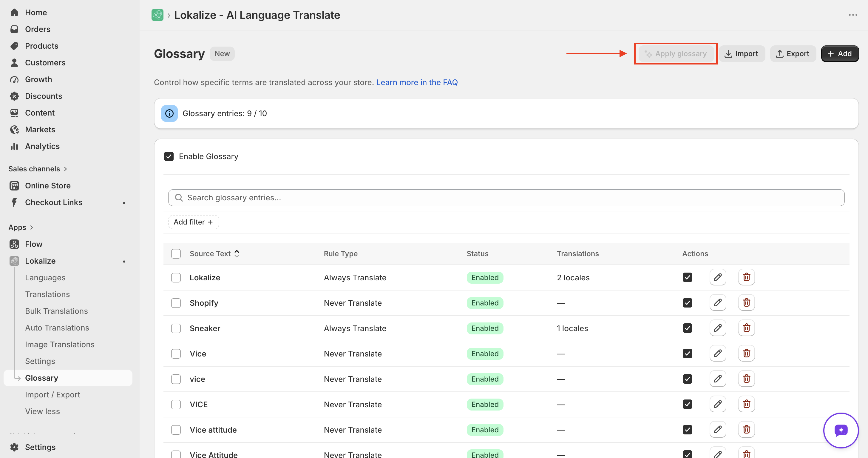Open the Languages submenu item

pos(45,278)
